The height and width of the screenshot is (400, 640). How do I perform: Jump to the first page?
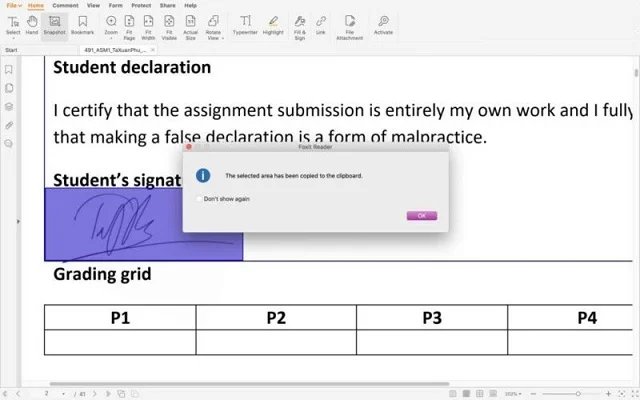click(4, 394)
